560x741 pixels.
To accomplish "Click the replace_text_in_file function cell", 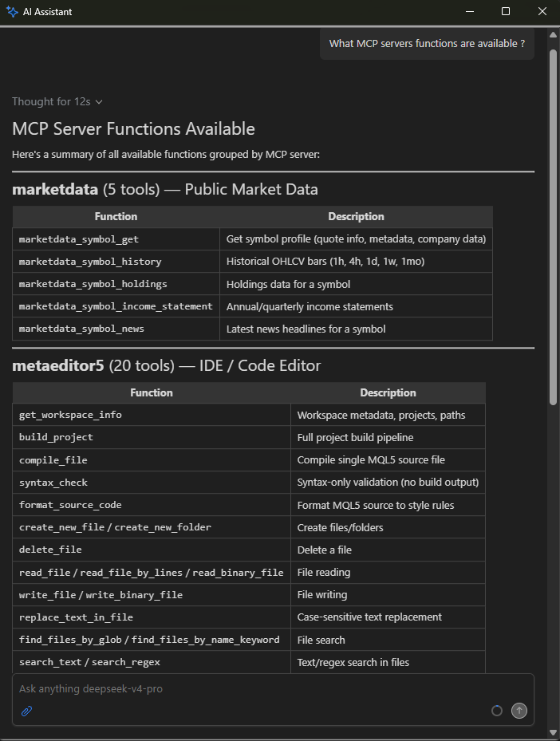I will 152,617.
